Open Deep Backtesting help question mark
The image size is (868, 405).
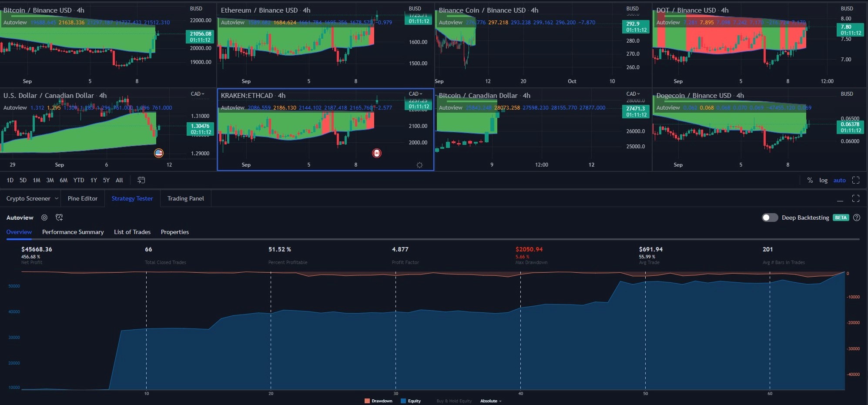857,218
